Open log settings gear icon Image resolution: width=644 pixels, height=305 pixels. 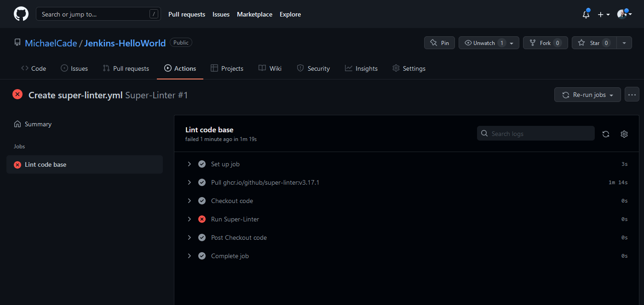pyautogui.click(x=624, y=134)
